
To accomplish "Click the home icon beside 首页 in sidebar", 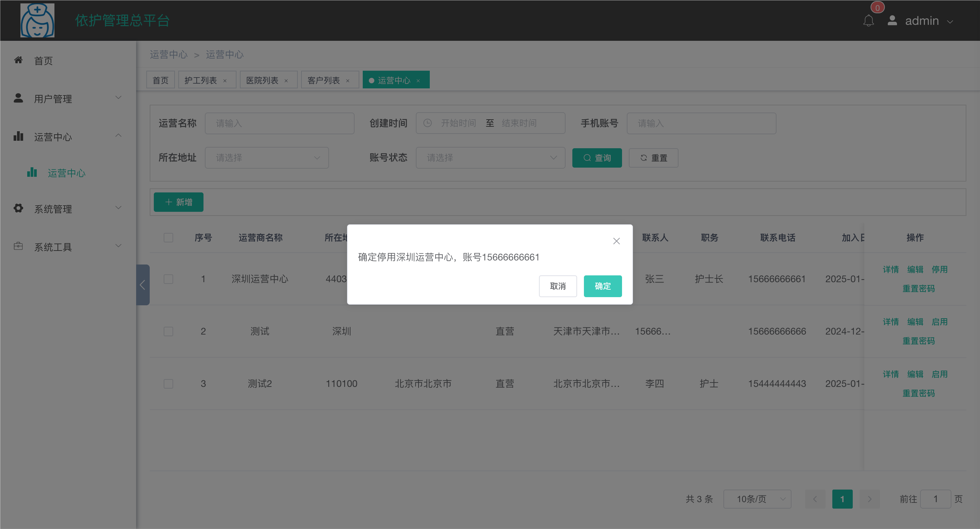I will tap(18, 60).
